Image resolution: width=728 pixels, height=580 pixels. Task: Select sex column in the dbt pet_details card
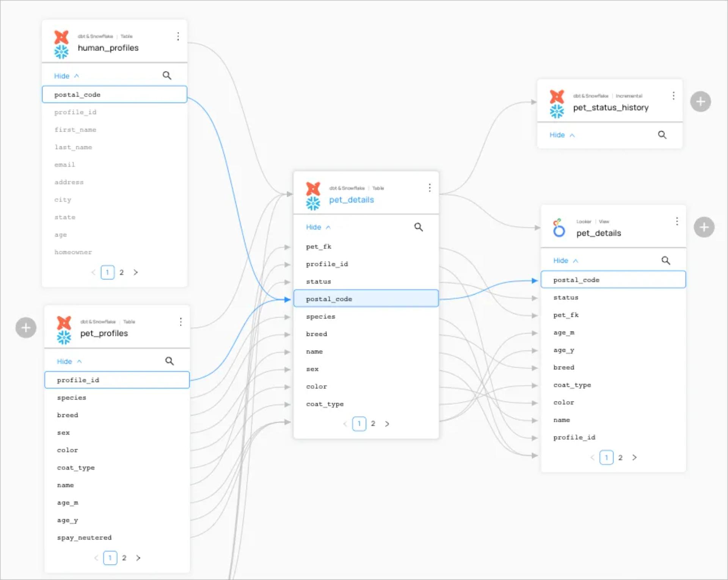(x=366, y=369)
